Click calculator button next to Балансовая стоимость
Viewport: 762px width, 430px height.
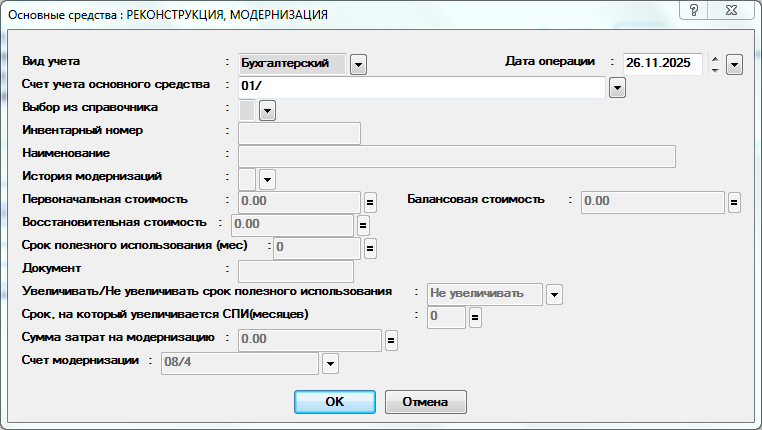pos(734,202)
